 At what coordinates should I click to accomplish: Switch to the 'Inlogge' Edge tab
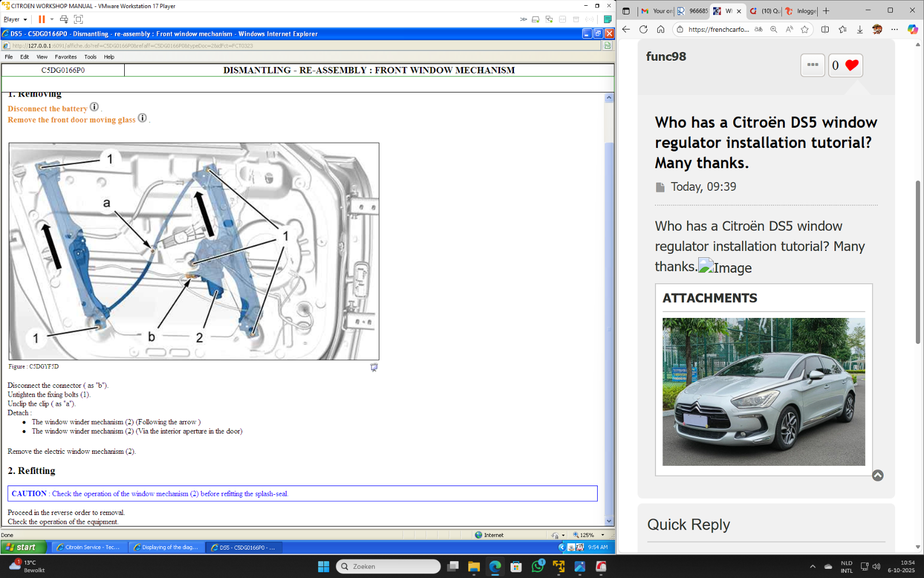pyautogui.click(x=800, y=11)
